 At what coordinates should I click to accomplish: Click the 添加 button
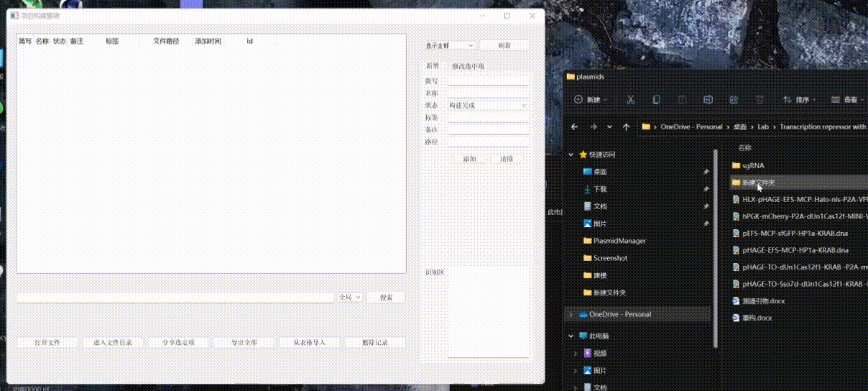pyautogui.click(x=469, y=158)
